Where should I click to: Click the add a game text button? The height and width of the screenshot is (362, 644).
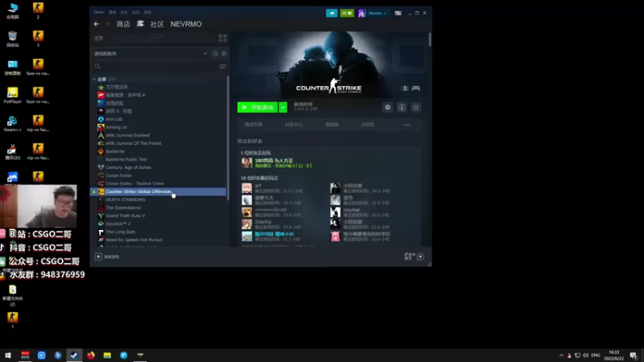112,257
